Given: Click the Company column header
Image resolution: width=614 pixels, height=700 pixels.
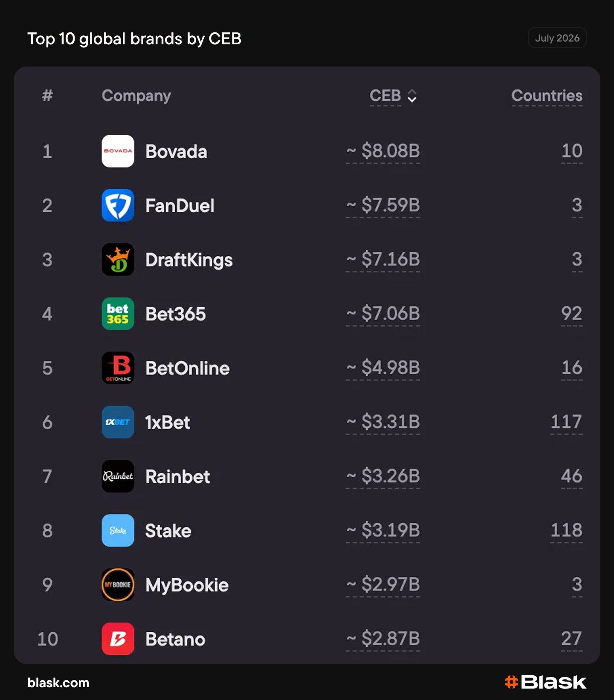Looking at the screenshot, I should pyautogui.click(x=136, y=96).
